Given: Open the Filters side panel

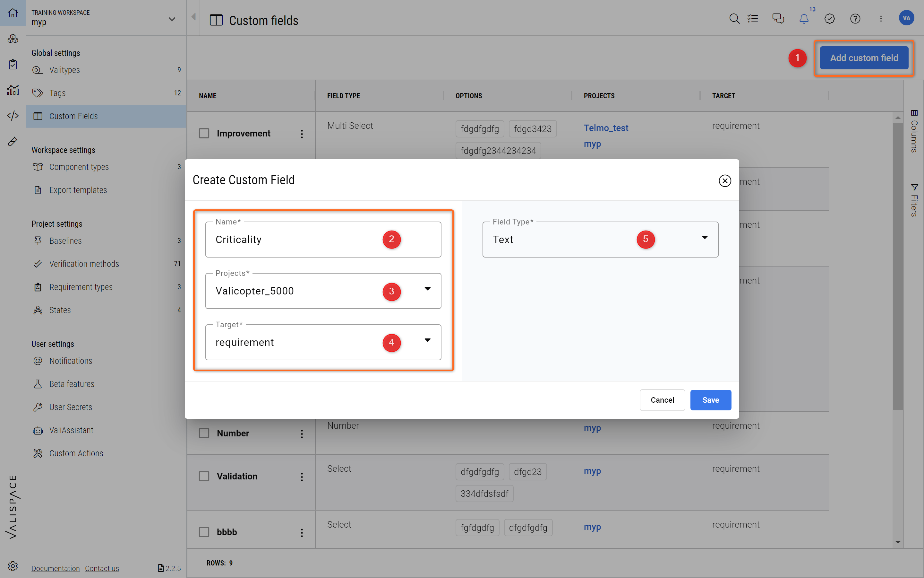Looking at the screenshot, I should coord(914,200).
